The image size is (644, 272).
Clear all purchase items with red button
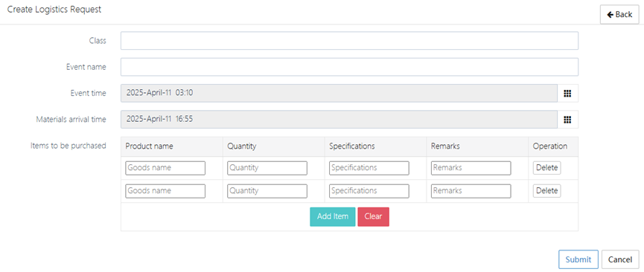373,216
